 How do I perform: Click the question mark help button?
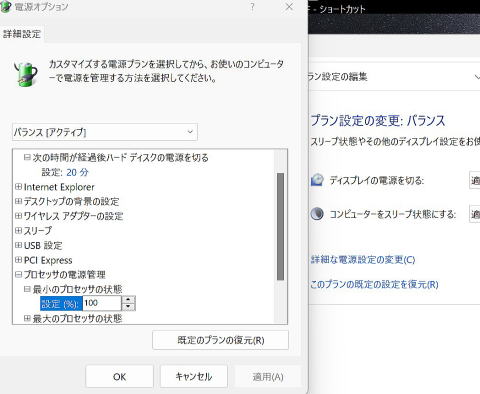point(253,7)
